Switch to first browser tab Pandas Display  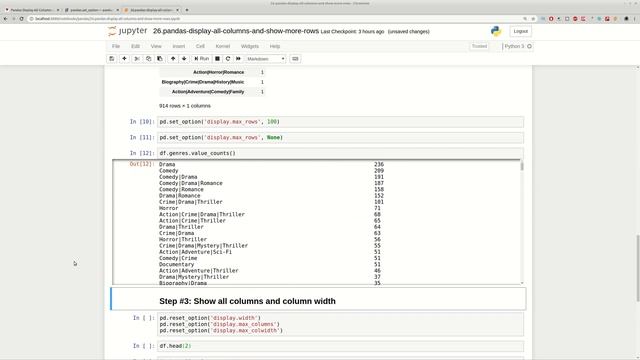[x=32, y=10]
